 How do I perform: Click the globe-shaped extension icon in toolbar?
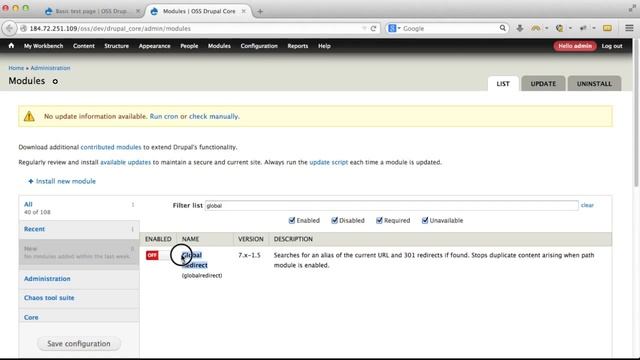[x=560, y=28]
